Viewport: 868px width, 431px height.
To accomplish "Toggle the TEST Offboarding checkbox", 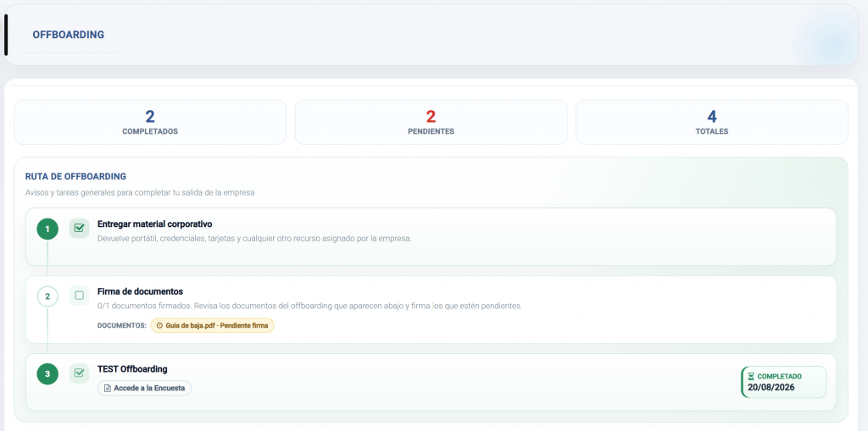I will pyautogui.click(x=79, y=373).
